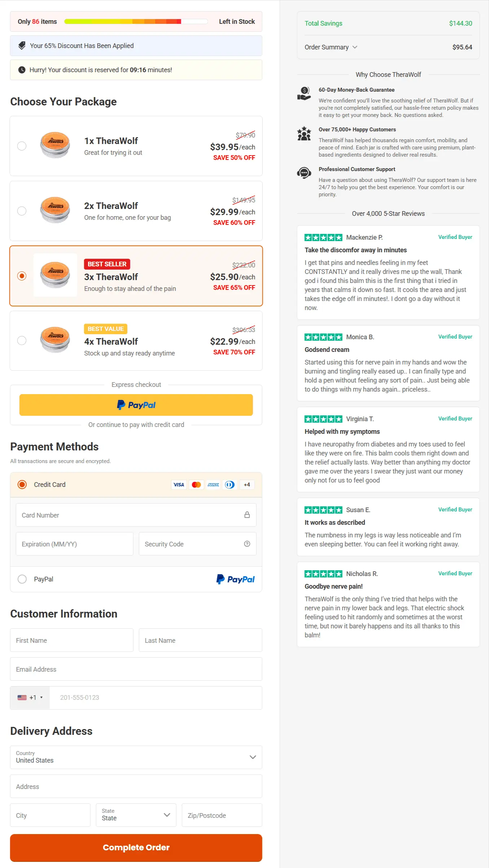Open the State dropdown

(136, 815)
